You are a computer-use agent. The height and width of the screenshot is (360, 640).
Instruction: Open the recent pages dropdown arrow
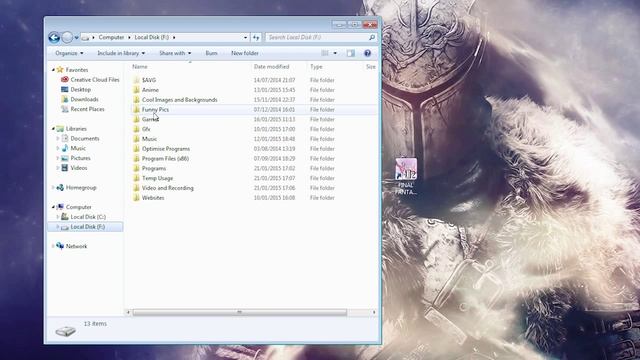click(76, 38)
